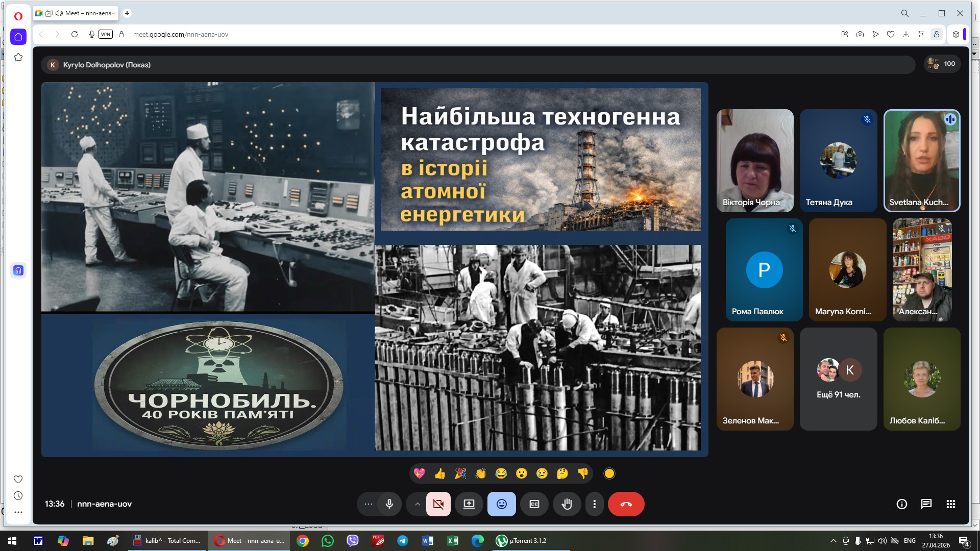Screen dimensions: 980x551
Task: Expand audio settings chevron arrow
Action: [417, 504]
